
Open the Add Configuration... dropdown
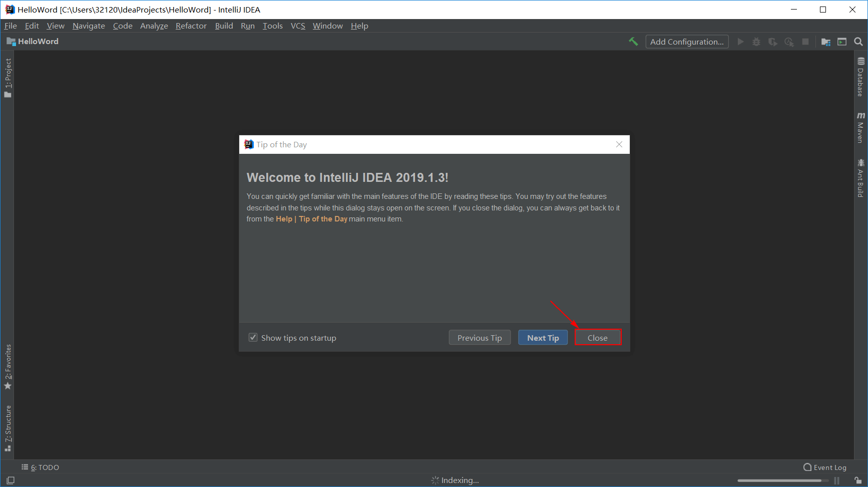pos(687,42)
